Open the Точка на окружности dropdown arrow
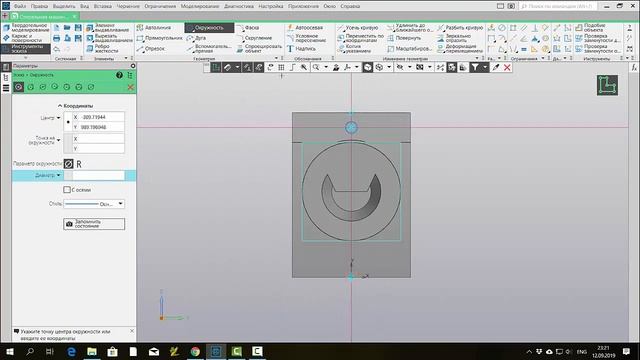The image size is (640, 360). pyautogui.click(x=58, y=140)
